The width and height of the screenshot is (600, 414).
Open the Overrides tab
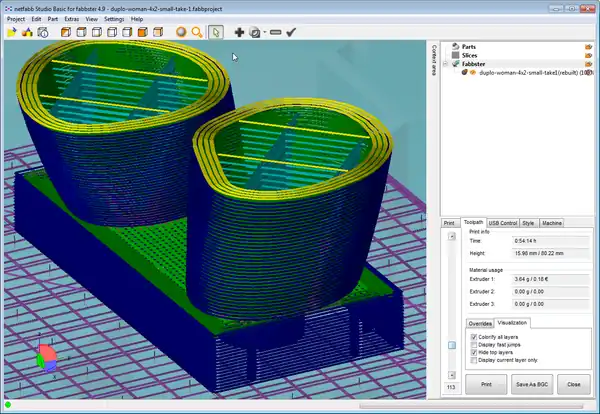[480, 323]
